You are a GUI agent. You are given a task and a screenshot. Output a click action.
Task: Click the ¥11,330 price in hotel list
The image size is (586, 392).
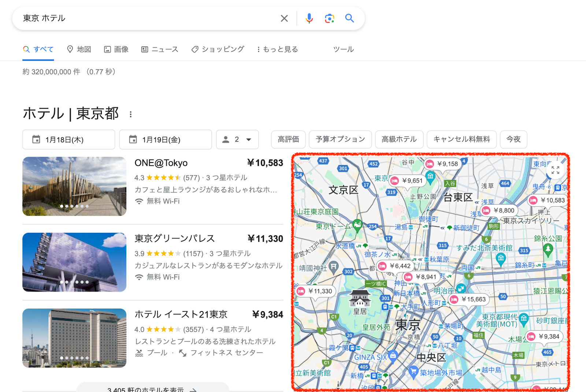pyautogui.click(x=265, y=239)
